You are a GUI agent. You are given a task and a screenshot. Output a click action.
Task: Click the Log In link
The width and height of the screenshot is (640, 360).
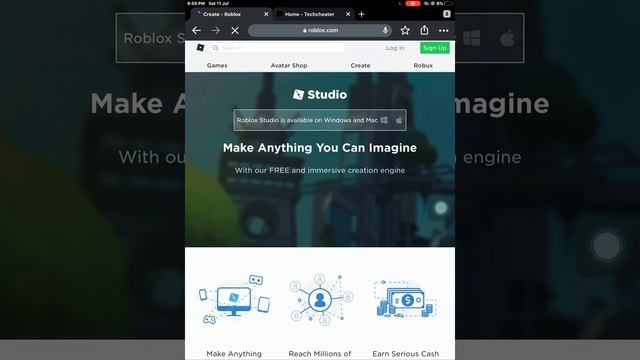395,48
